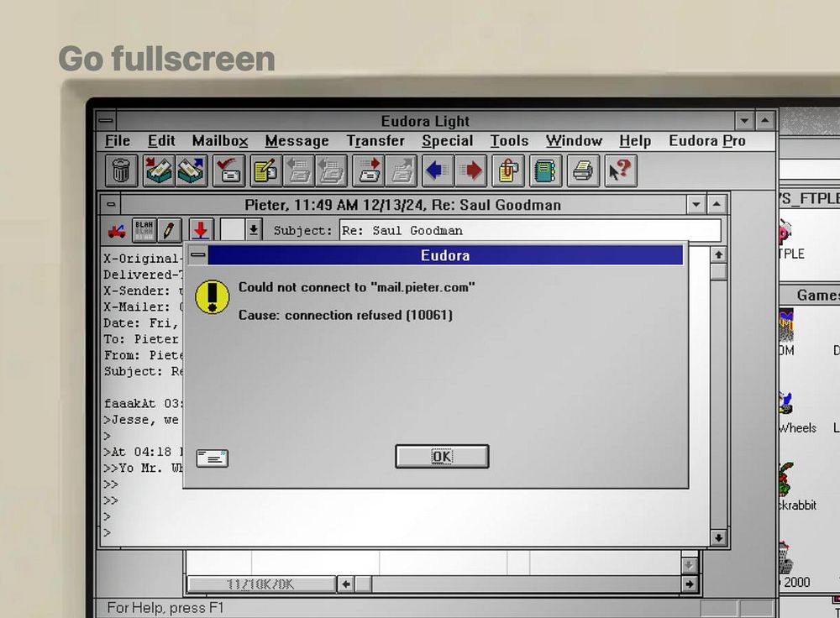This screenshot has width=840, height=618.
Task: Click the message scrollbar up arrow
Action: (x=718, y=255)
